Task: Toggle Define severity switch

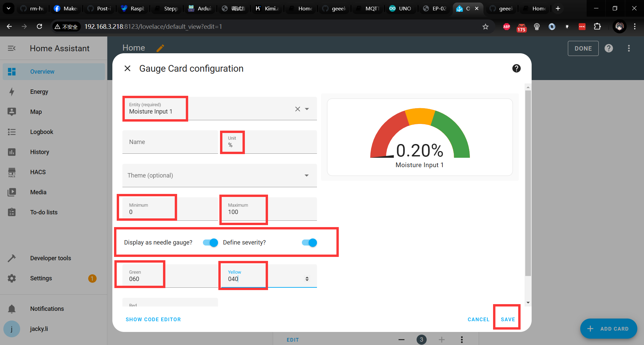Action: [x=309, y=243]
